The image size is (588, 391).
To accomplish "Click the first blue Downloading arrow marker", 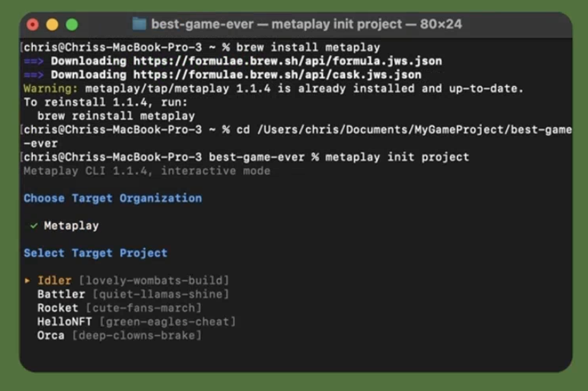I will 34,61.
